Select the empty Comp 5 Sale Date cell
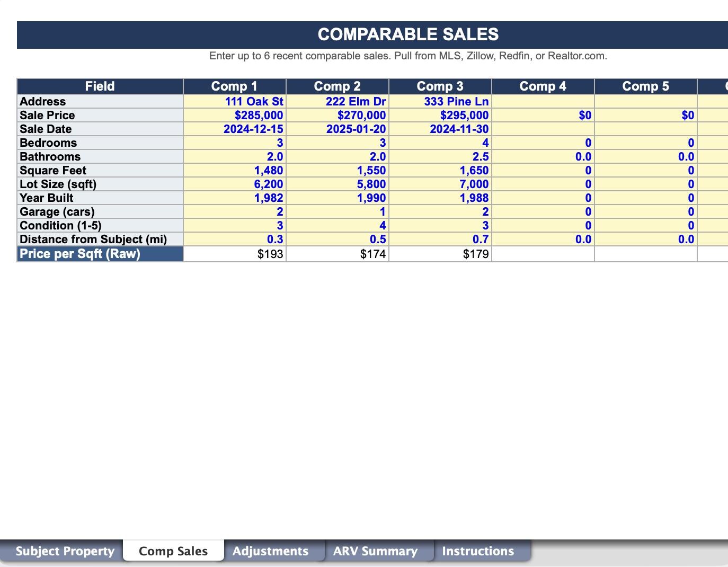The height and width of the screenshot is (567, 728). pyautogui.click(x=646, y=129)
